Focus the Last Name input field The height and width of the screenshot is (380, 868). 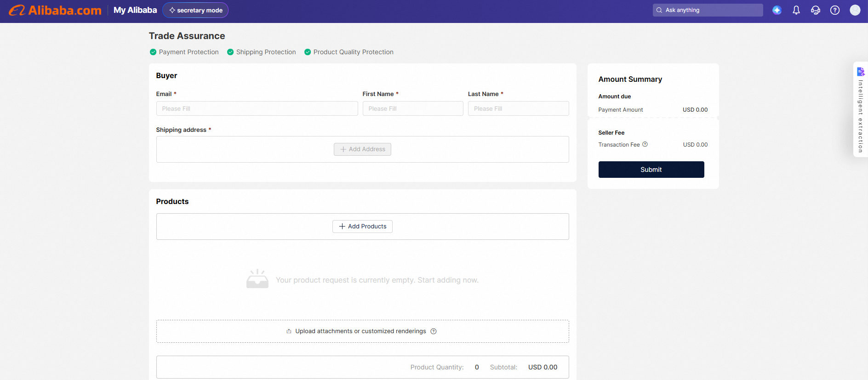coord(519,108)
